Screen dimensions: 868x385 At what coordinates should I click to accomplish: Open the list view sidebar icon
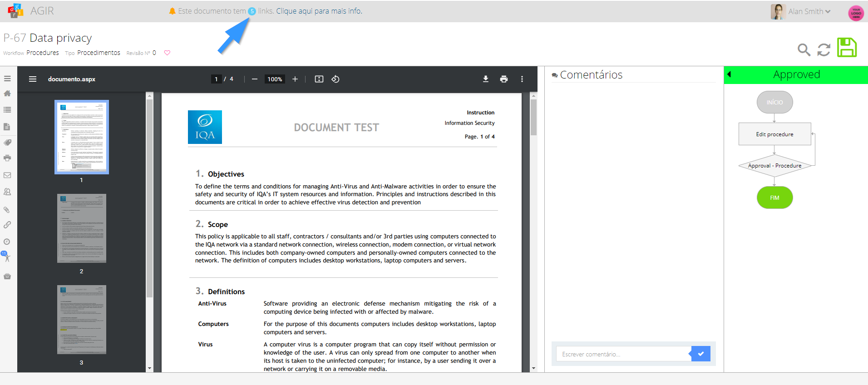click(x=7, y=110)
